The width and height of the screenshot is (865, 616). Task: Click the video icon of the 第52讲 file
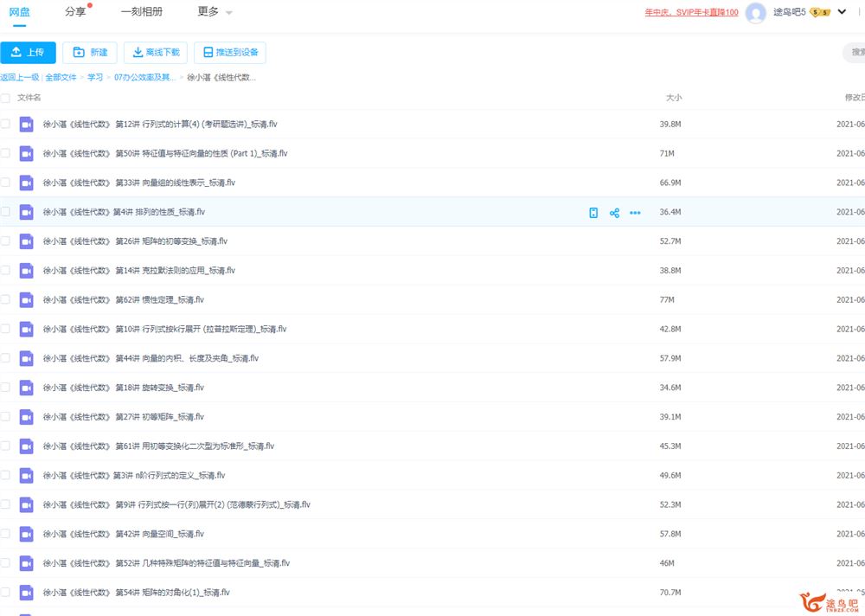[x=27, y=563]
